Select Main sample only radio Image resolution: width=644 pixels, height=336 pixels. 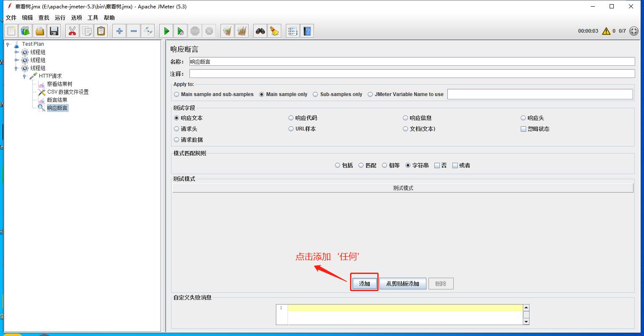tap(262, 94)
